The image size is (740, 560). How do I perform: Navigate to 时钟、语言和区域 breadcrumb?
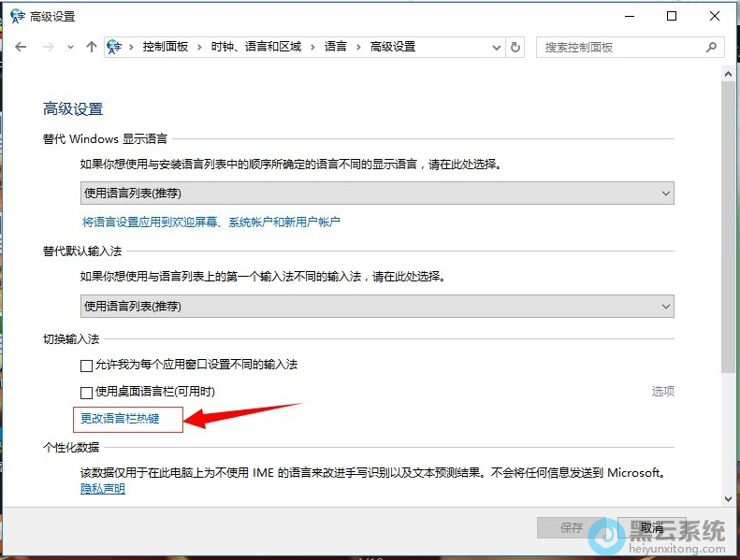click(255, 47)
